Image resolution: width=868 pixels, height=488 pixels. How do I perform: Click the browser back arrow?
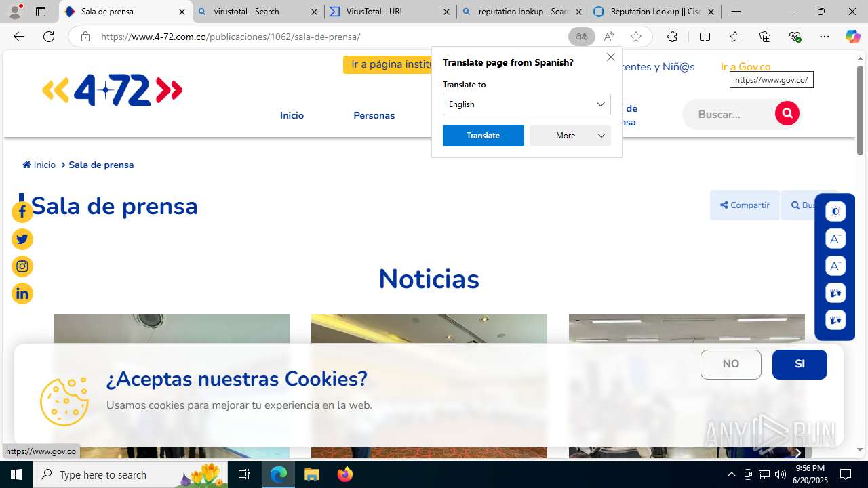point(19,37)
